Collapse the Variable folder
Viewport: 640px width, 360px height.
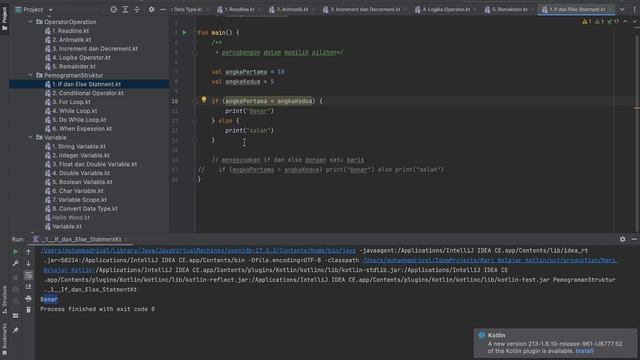(31, 138)
